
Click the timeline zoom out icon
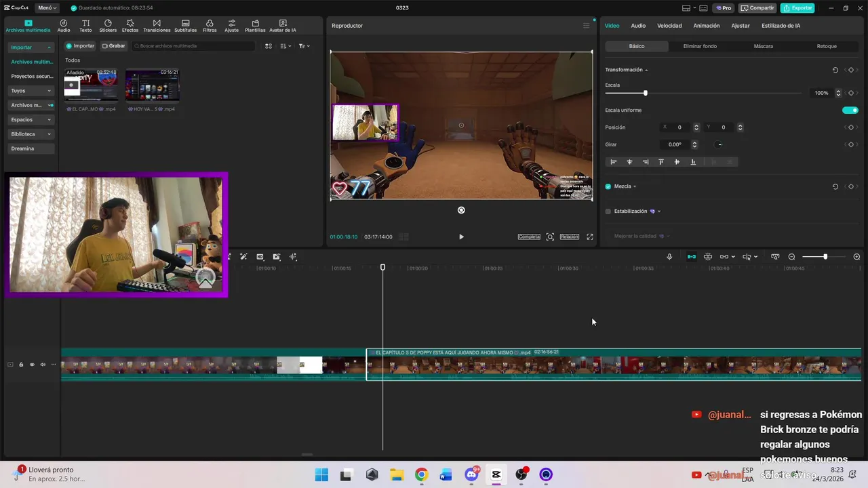tap(791, 257)
